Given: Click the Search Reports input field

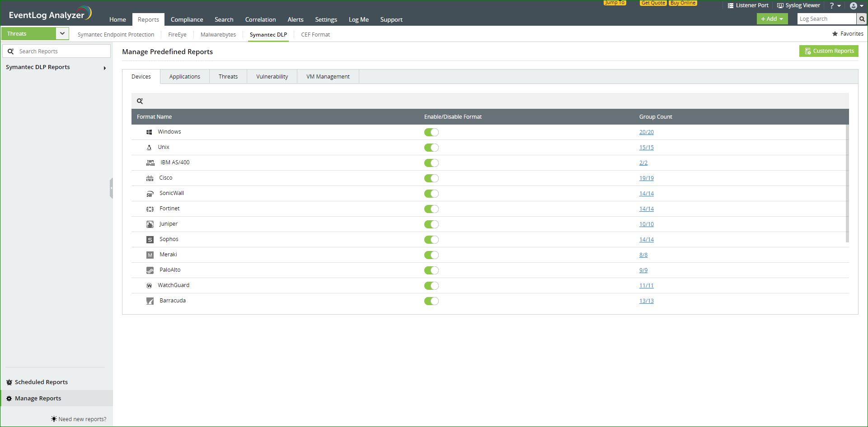Looking at the screenshot, I should [x=56, y=51].
